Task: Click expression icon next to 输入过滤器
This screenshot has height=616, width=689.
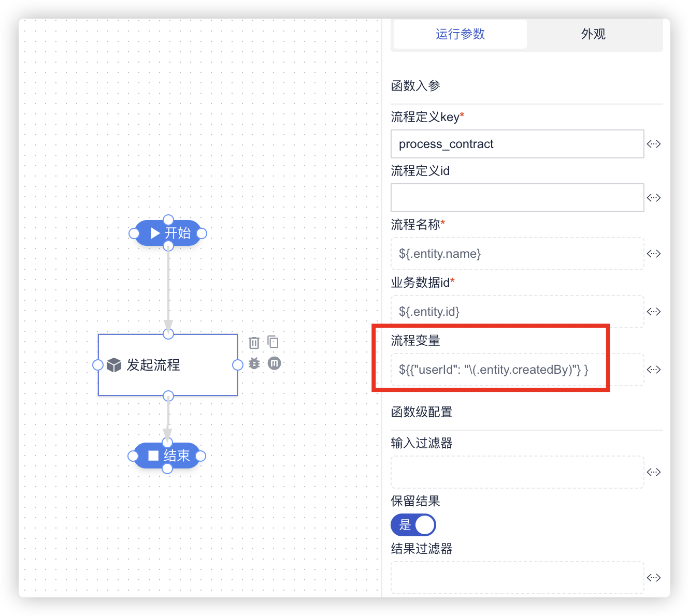Action: (x=654, y=472)
